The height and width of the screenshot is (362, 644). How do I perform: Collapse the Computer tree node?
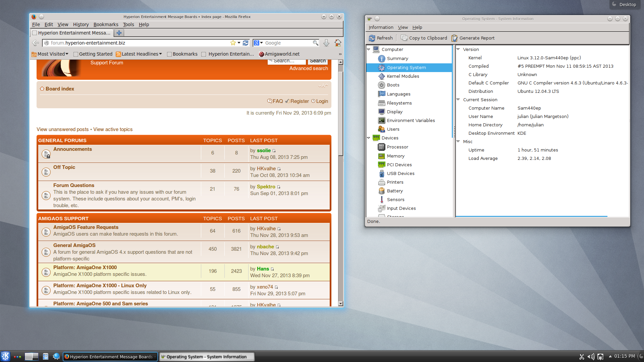pos(369,49)
